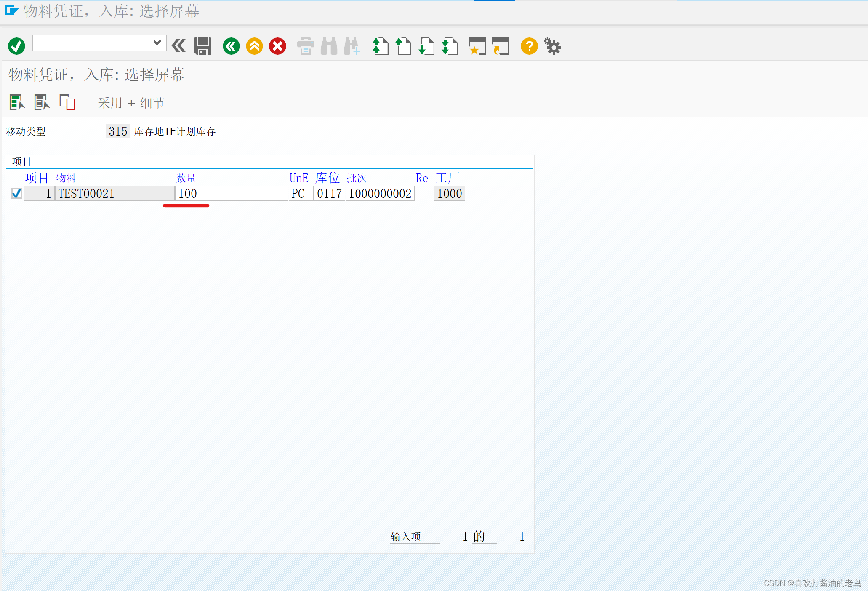The width and height of the screenshot is (868, 591).
Task: Click the storage location field 0117
Action: (x=329, y=194)
